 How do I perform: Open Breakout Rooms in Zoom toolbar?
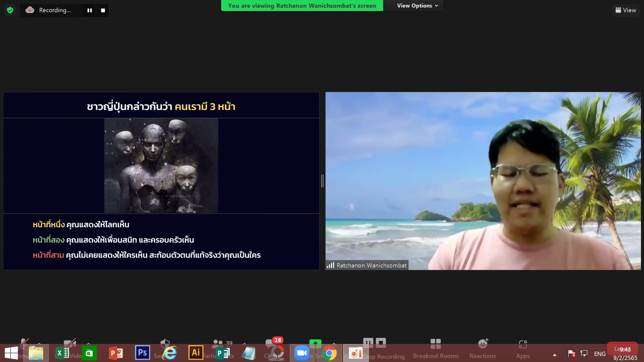click(436, 349)
